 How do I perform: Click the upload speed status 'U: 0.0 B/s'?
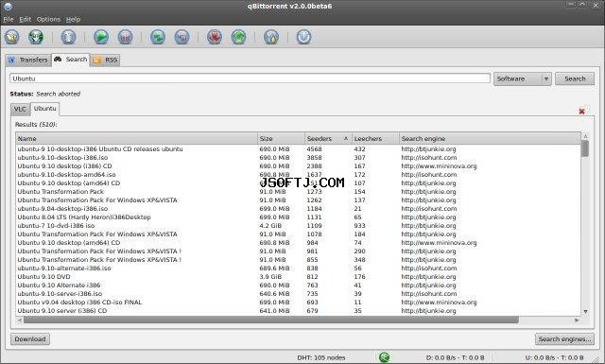click(x=555, y=357)
